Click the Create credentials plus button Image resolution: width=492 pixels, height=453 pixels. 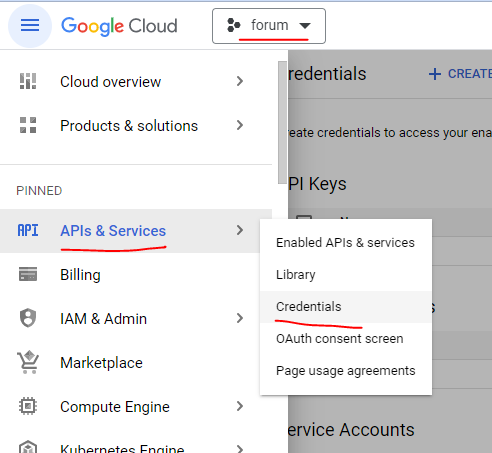click(x=460, y=74)
